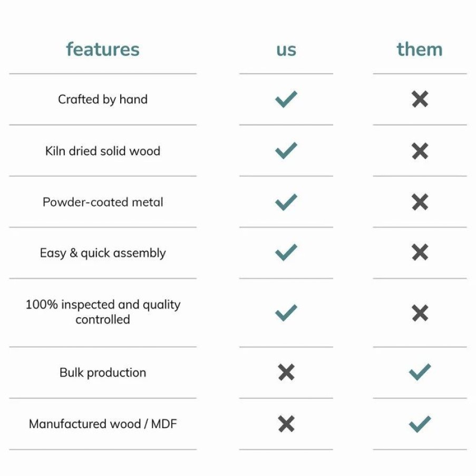
Task: Click the 'them' cross for Kiln dried solid wood
Action: pyautogui.click(x=420, y=151)
